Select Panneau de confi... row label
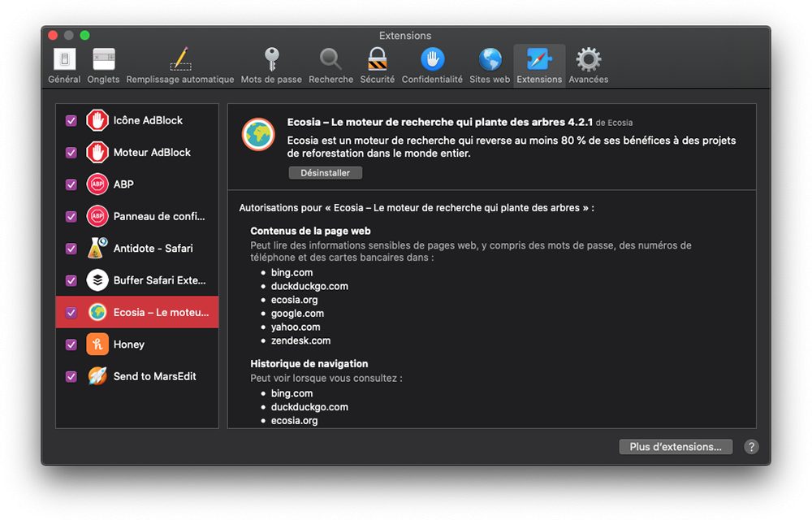 (159, 216)
